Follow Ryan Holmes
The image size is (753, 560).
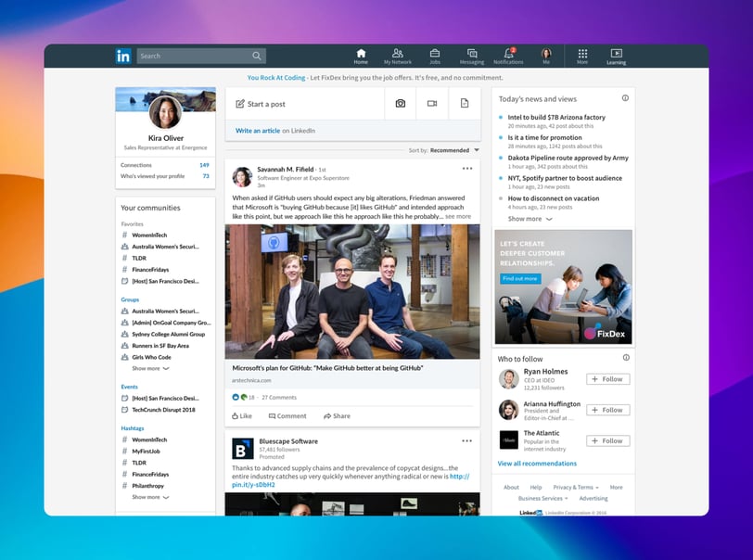pyautogui.click(x=608, y=379)
